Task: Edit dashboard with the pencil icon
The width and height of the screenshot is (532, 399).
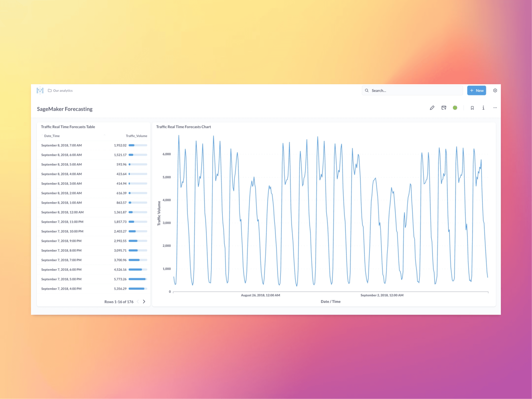Action: (432, 108)
